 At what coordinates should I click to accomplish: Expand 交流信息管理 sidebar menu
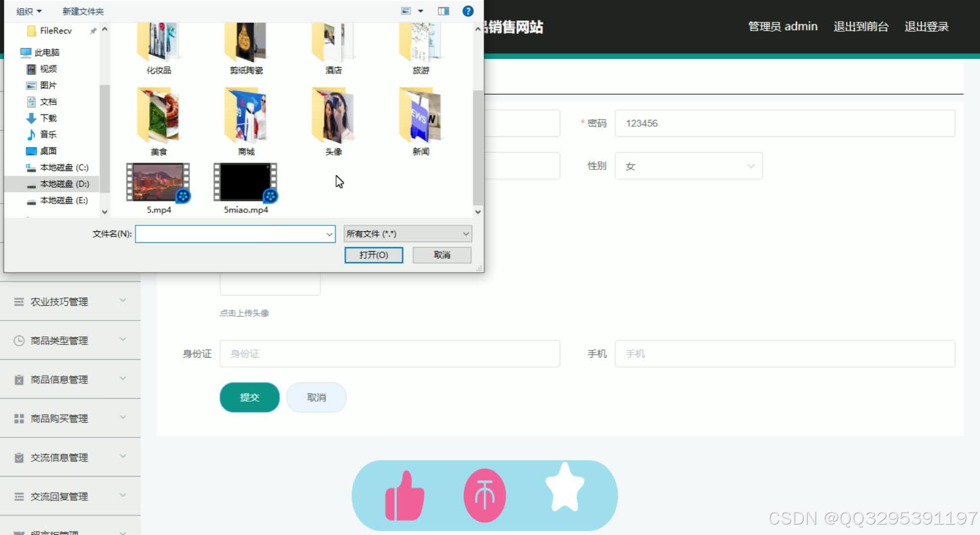(x=70, y=457)
